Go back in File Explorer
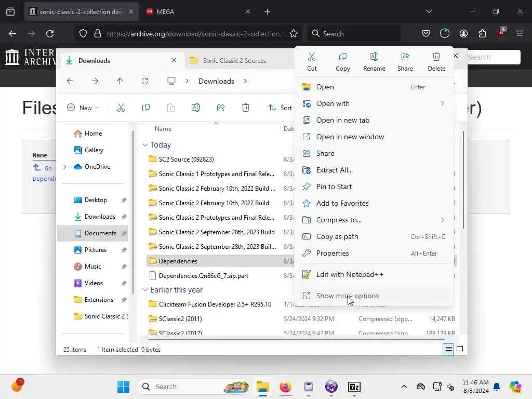This screenshot has height=399, width=532. pos(70,81)
